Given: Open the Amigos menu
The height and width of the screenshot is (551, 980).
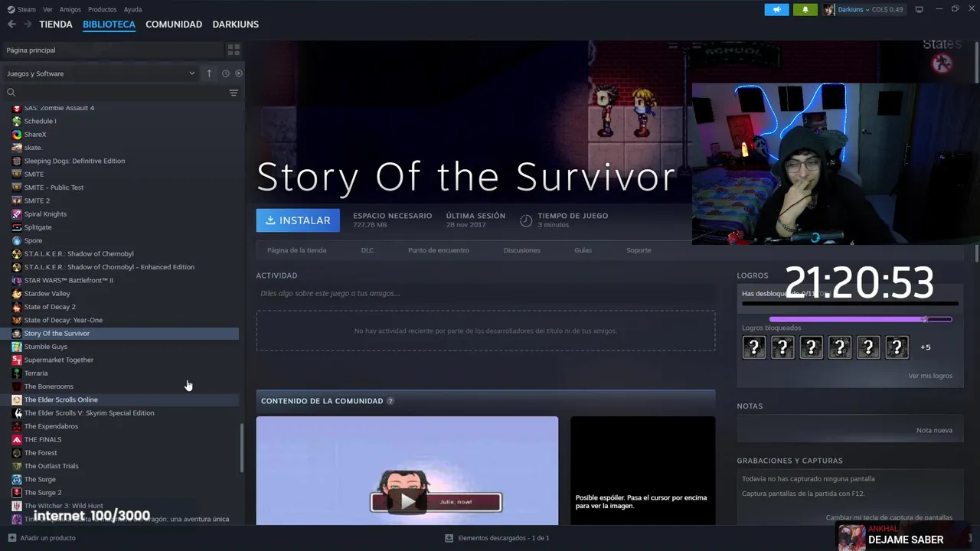Looking at the screenshot, I should click(70, 9).
